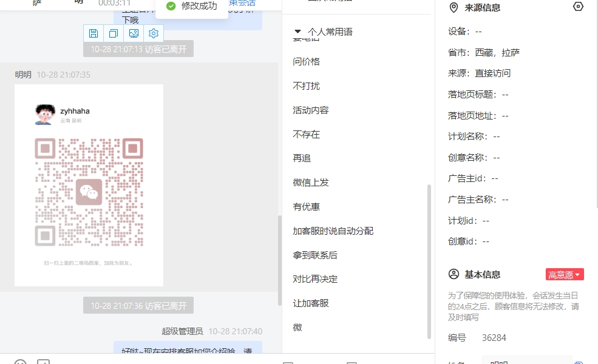
Task: Click the person icon next to 基本信息
Action: (x=454, y=274)
